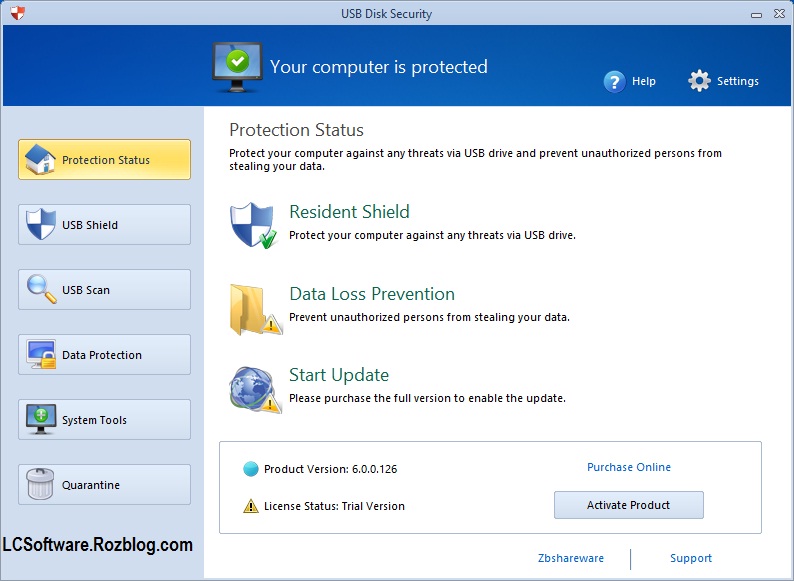The image size is (794, 581).
Task: Click the License Status warning triangle icon
Action: (x=251, y=506)
